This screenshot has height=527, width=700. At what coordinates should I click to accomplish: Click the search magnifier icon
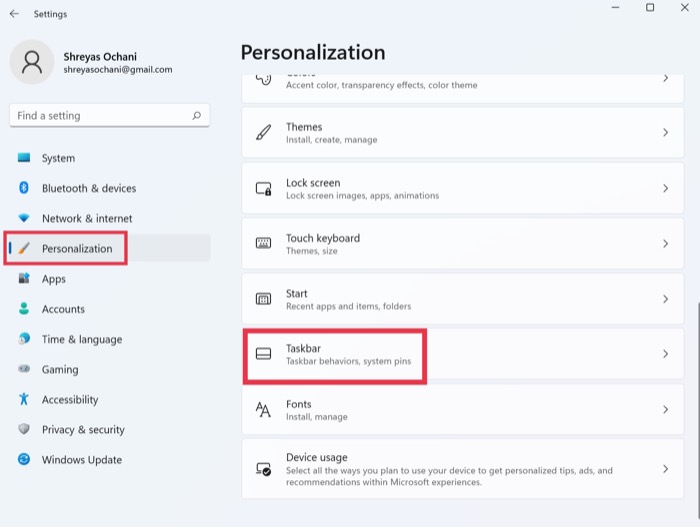(x=197, y=116)
